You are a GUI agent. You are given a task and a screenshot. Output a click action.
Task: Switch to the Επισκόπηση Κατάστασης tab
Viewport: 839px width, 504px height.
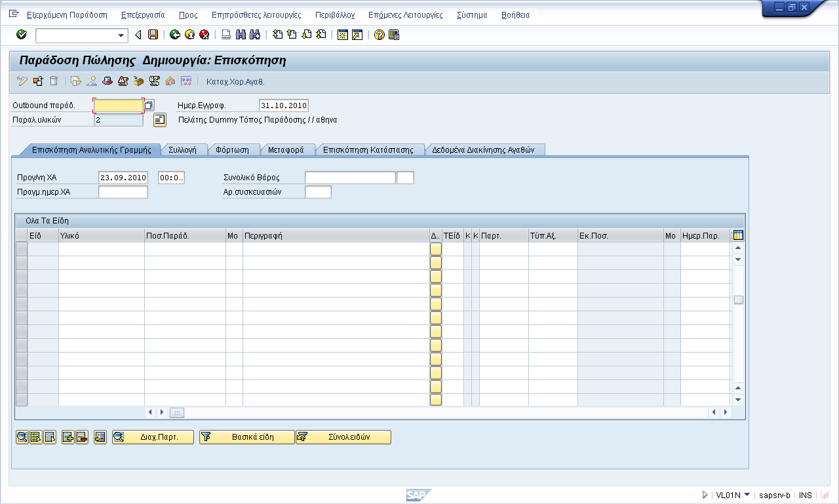point(368,149)
